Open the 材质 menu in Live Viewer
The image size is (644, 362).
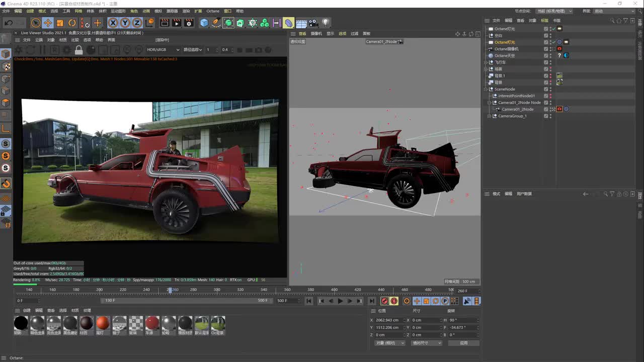point(63,40)
